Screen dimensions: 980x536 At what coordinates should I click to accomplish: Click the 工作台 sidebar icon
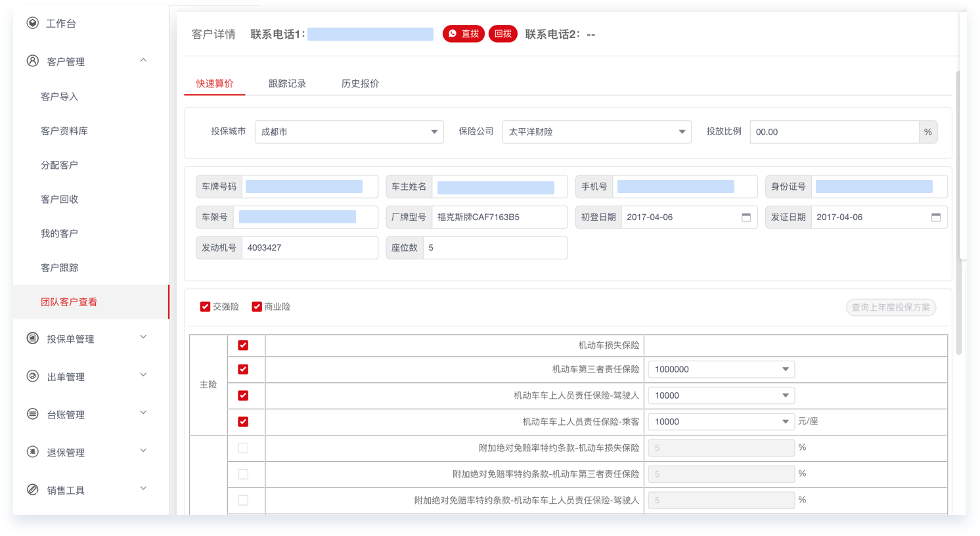click(x=32, y=23)
